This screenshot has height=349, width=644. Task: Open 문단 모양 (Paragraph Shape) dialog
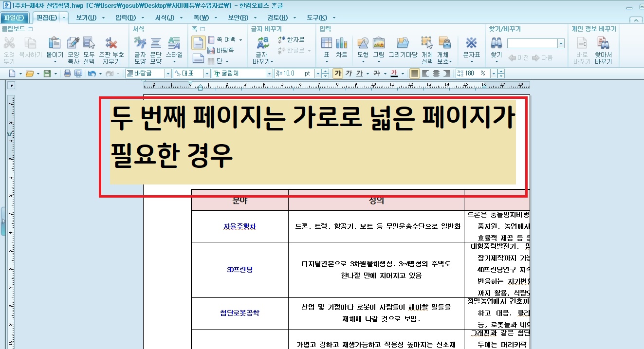[x=156, y=43]
